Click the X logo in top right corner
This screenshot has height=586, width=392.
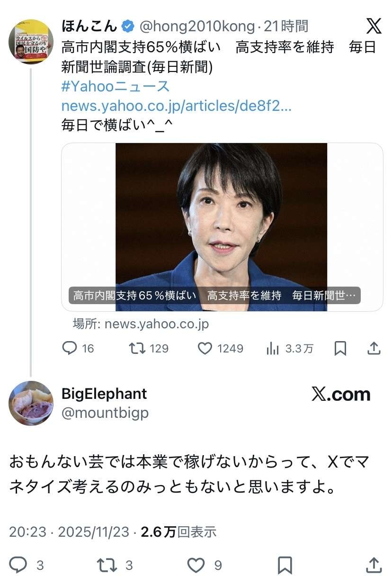click(x=374, y=26)
